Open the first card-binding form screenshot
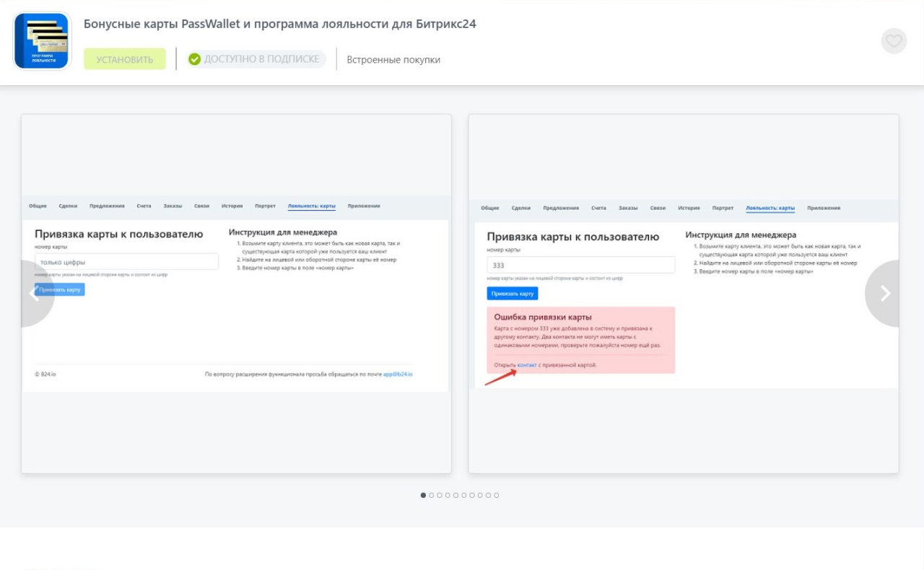Screen dimensions: 924x570 pyautogui.click(x=236, y=294)
